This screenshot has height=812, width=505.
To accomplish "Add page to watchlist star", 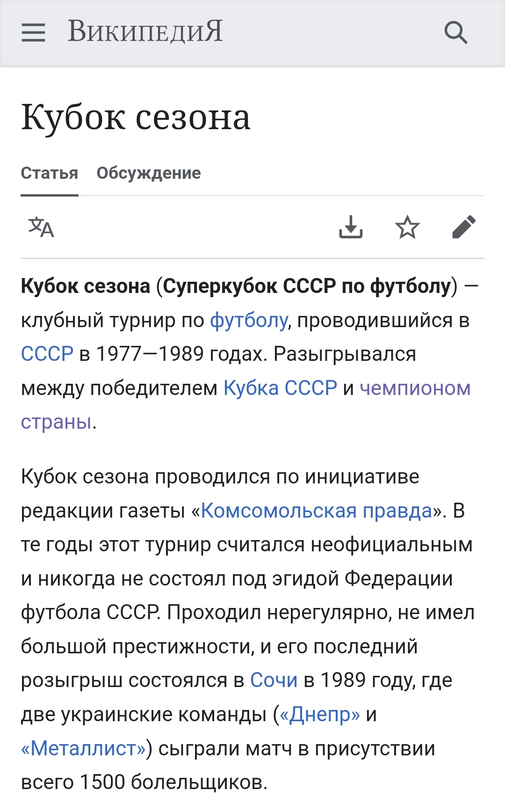I will [x=407, y=227].
